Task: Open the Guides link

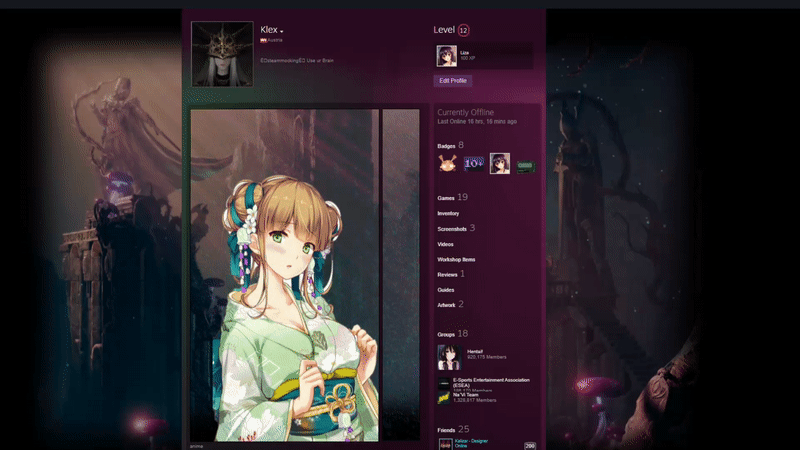Action: [x=445, y=290]
